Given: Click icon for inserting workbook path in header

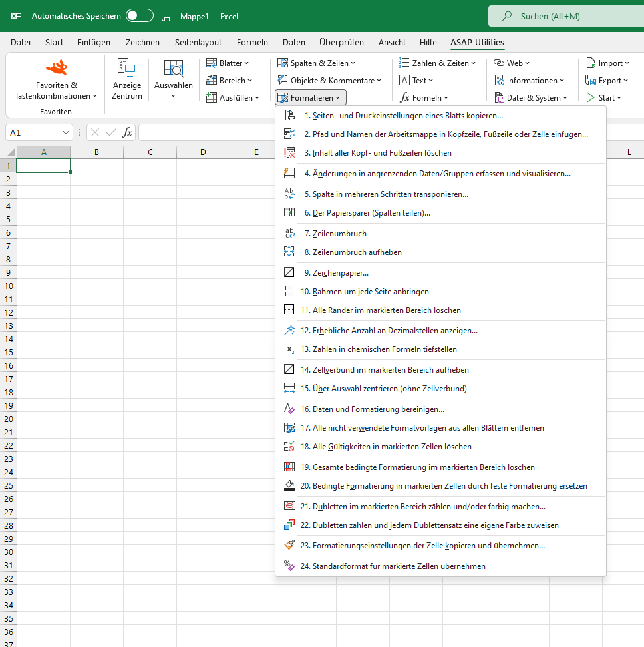Looking at the screenshot, I should pos(289,134).
